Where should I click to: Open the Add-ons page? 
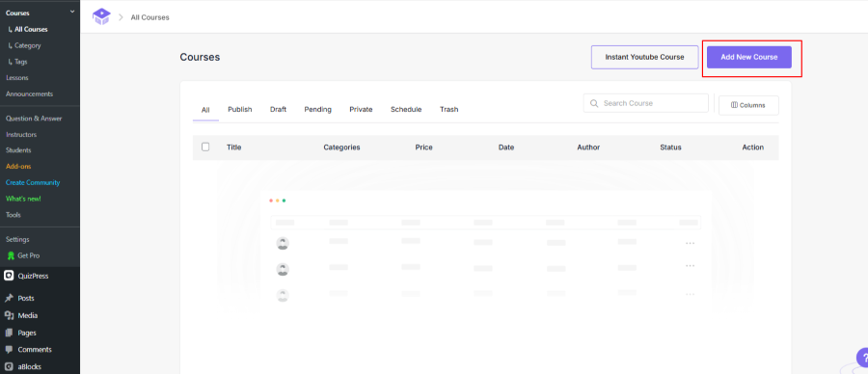point(18,166)
